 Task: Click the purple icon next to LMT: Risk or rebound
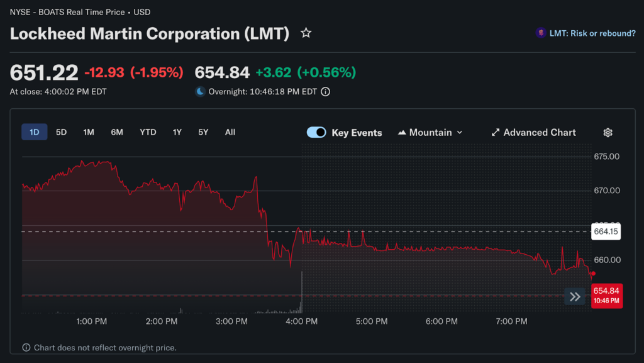540,33
